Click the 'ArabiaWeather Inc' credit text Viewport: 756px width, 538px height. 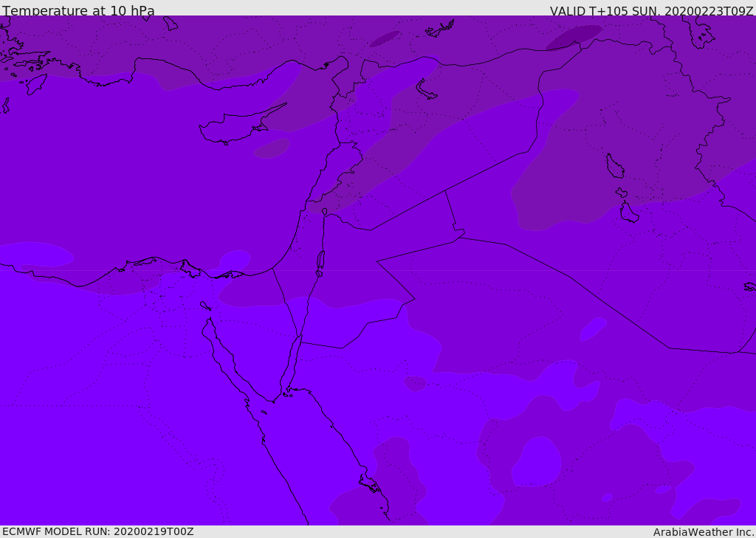703,532
